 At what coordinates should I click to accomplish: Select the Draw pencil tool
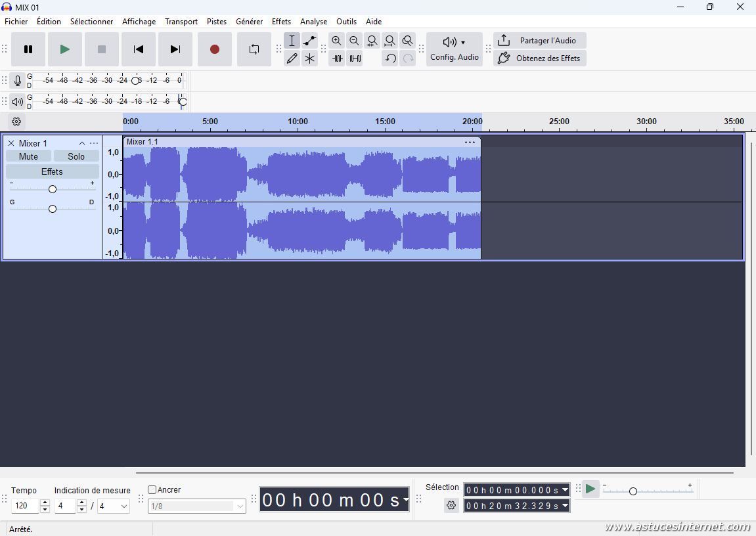pyautogui.click(x=292, y=58)
